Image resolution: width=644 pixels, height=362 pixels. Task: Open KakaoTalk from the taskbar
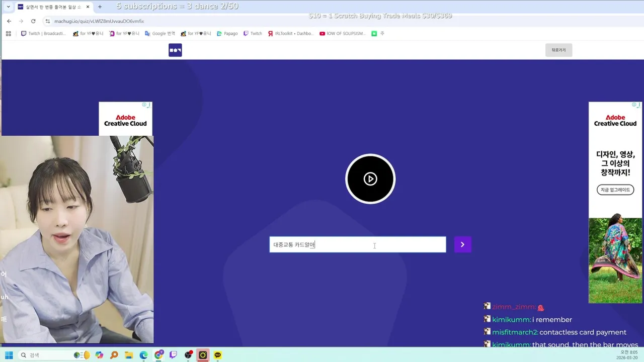[x=218, y=355]
